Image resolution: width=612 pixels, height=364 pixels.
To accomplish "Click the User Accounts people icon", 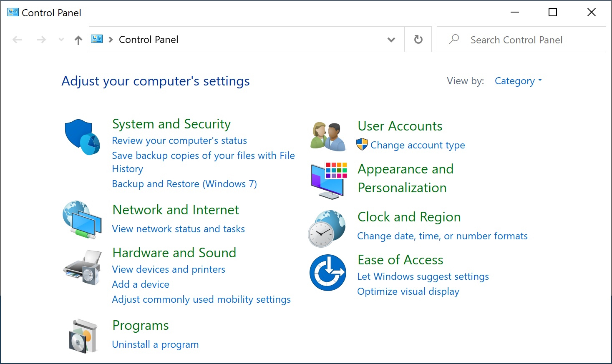I will (x=328, y=136).
